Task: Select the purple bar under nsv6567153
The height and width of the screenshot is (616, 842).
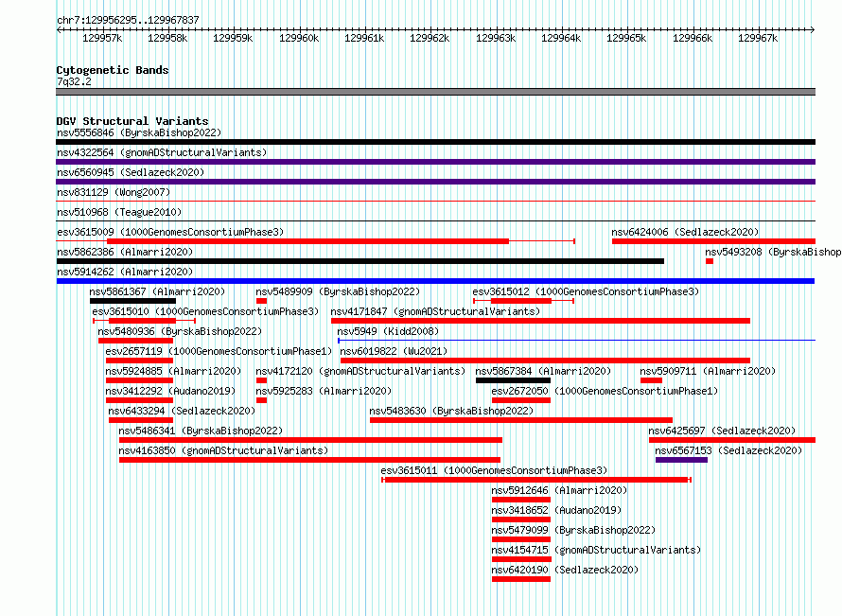Action: 681,460
